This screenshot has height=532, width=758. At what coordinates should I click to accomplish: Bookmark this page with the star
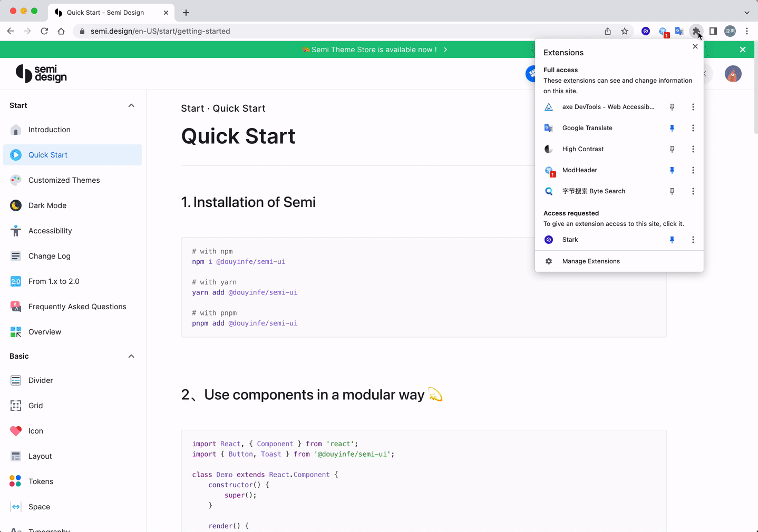[x=625, y=31]
